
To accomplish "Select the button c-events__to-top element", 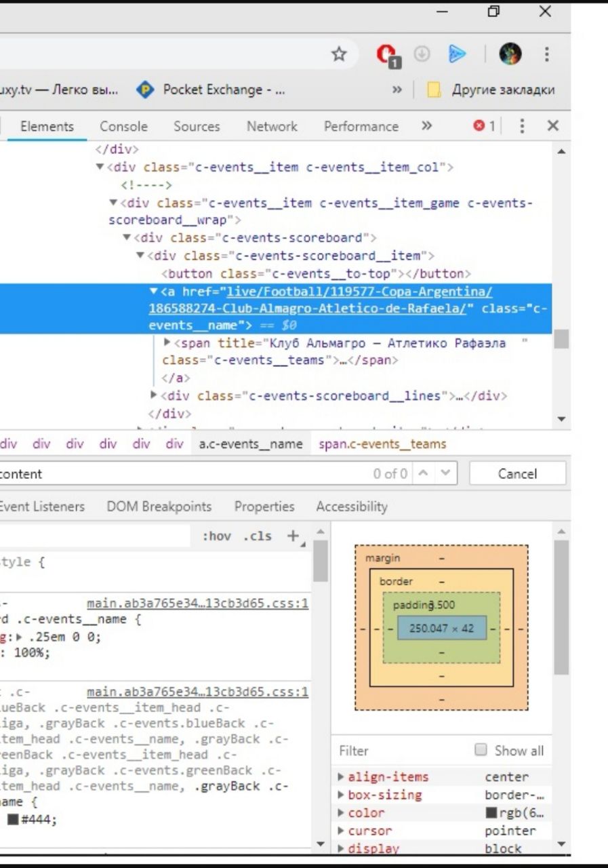I will pyautogui.click(x=317, y=274).
